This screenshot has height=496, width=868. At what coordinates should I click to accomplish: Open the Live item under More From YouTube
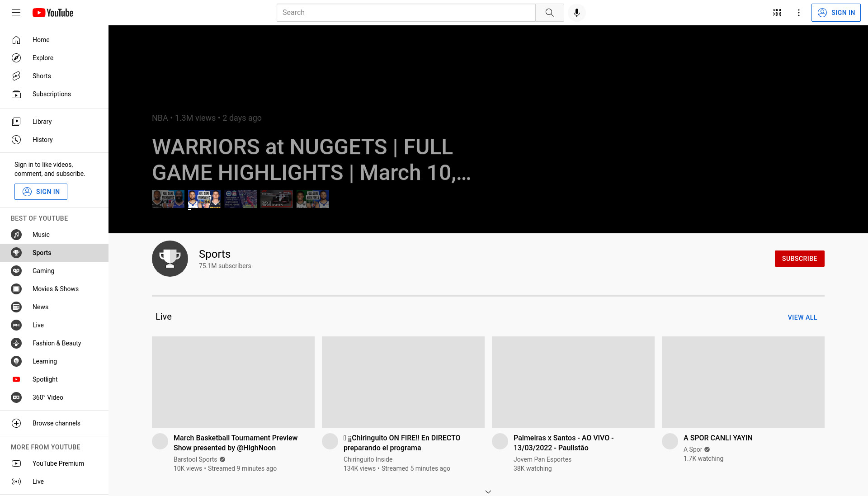point(54,482)
